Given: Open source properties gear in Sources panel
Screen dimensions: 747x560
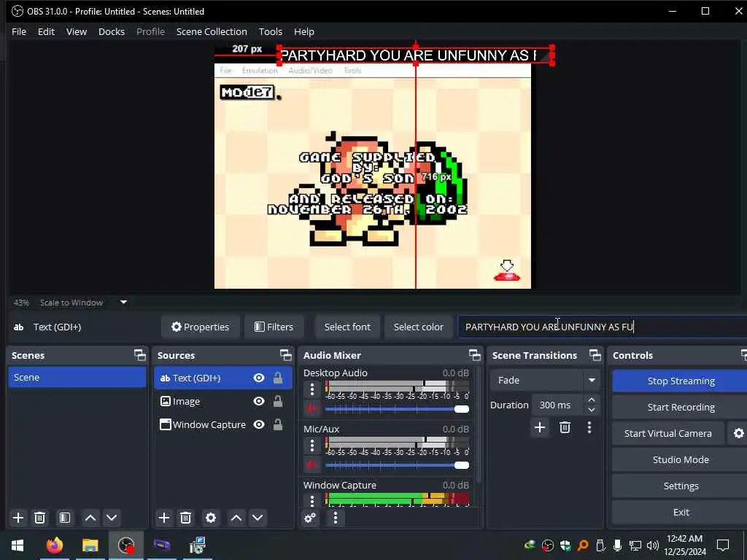Looking at the screenshot, I should click(211, 518).
